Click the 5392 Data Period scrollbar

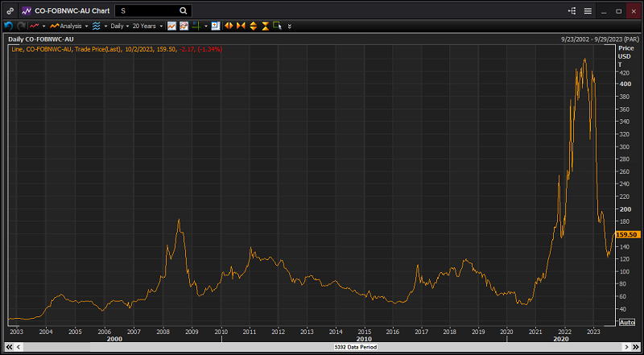[x=322, y=347]
